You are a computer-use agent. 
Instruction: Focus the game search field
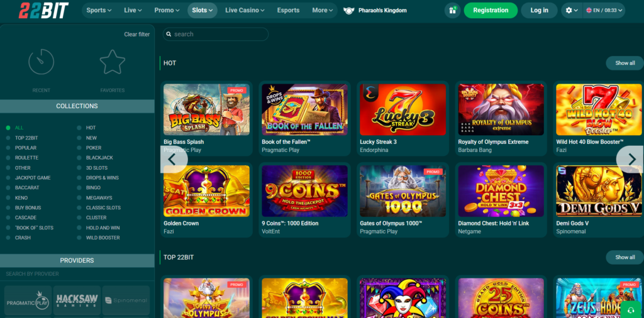point(216,34)
